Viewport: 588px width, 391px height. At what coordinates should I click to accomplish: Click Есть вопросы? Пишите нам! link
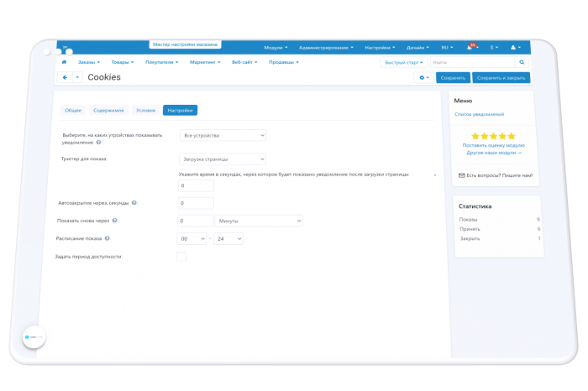click(x=499, y=175)
